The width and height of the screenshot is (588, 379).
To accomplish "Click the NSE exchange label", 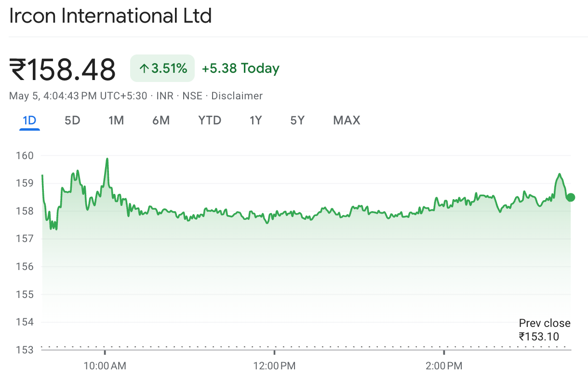I will [x=192, y=96].
